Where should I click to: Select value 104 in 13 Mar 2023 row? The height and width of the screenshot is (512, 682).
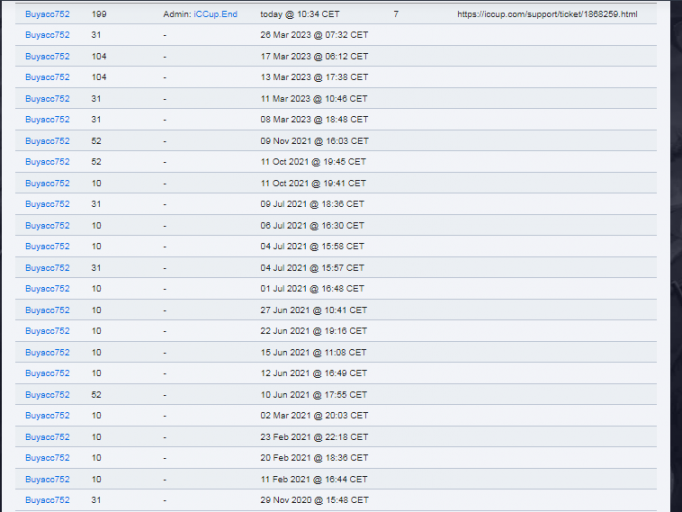click(x=99, y=77)
